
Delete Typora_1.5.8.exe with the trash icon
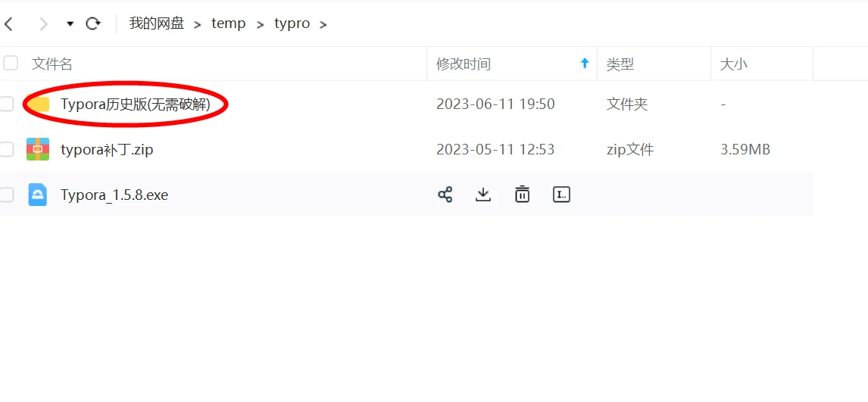pos(522,195)
